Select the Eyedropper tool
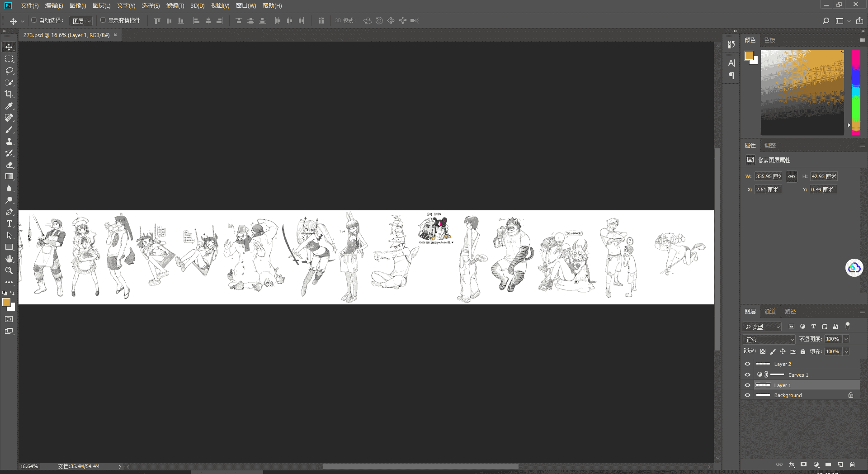The image size is (868, 474). point(9,106)
